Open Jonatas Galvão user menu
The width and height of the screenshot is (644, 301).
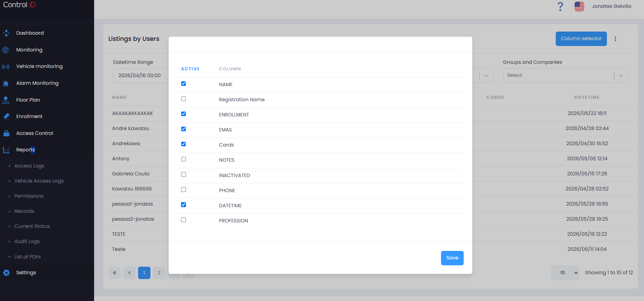pos(611,6)
